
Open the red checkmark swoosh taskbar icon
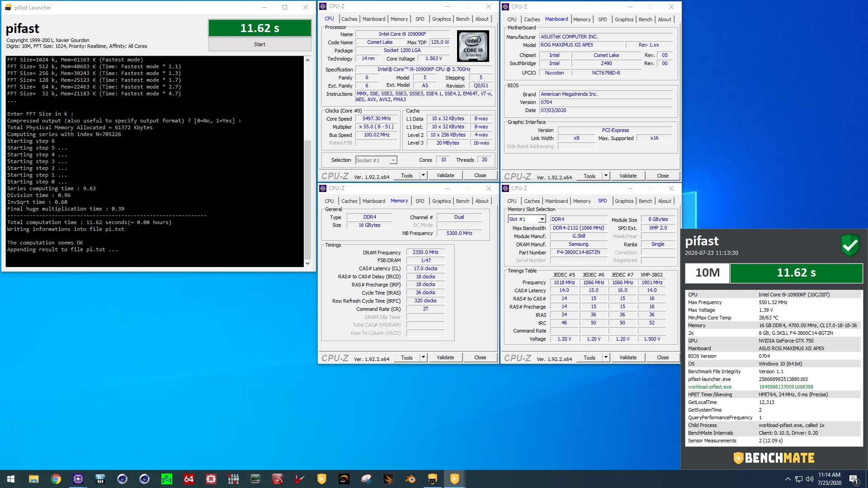click(x=299, y=479)
